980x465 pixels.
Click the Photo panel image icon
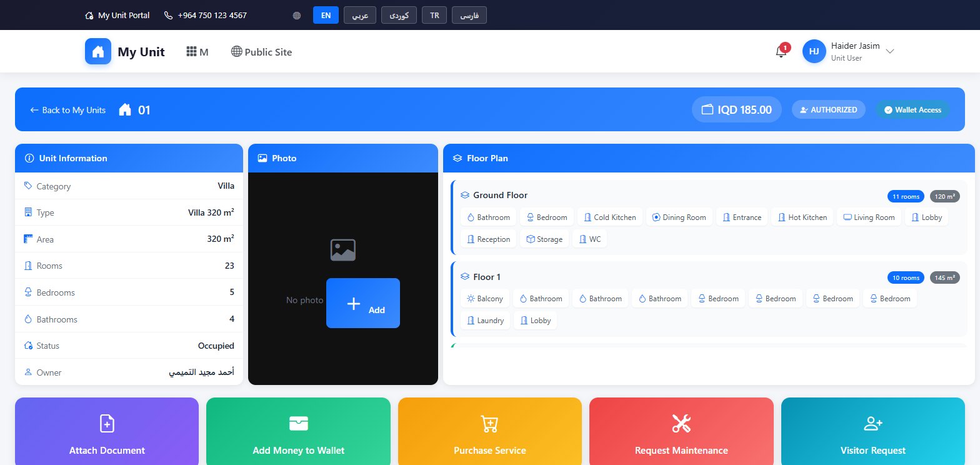point(262,158)
